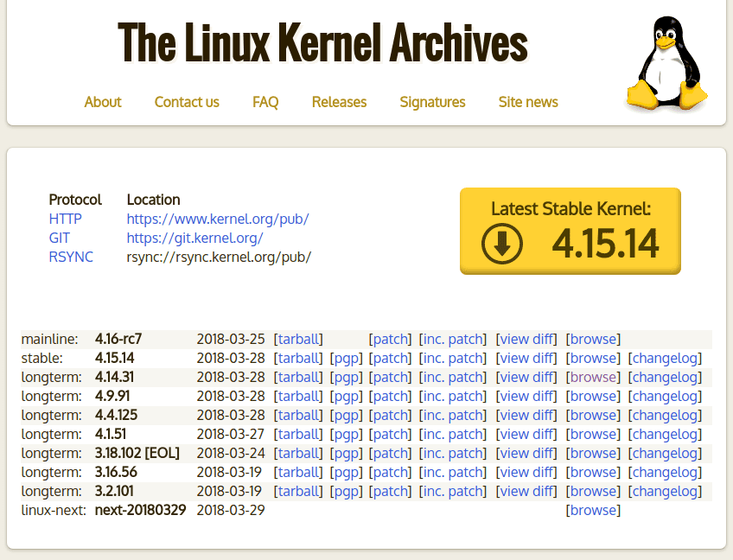This screenshot has width=733, height=560.
Task: Open https://www.kernel.org/pub/ location
Action: pos(217,219)
